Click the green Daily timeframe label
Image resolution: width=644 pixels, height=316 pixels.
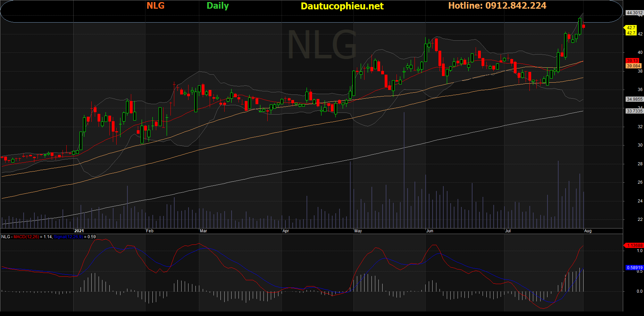point(217,6)
